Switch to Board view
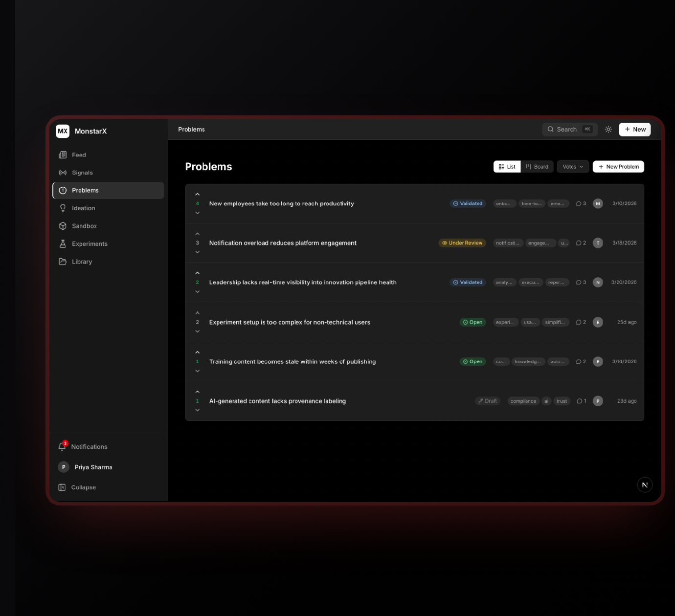The image size is (675, 616). (537, 167)
